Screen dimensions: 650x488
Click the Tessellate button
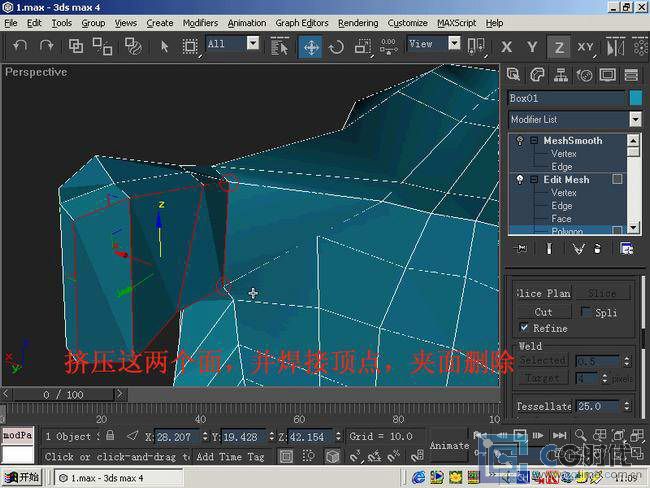tap(544, 406)
